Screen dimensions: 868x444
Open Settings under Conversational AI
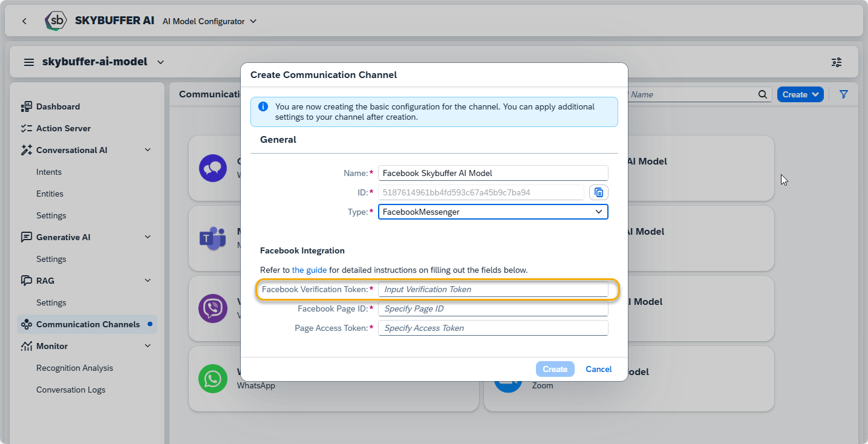click(x=51, y=215)
